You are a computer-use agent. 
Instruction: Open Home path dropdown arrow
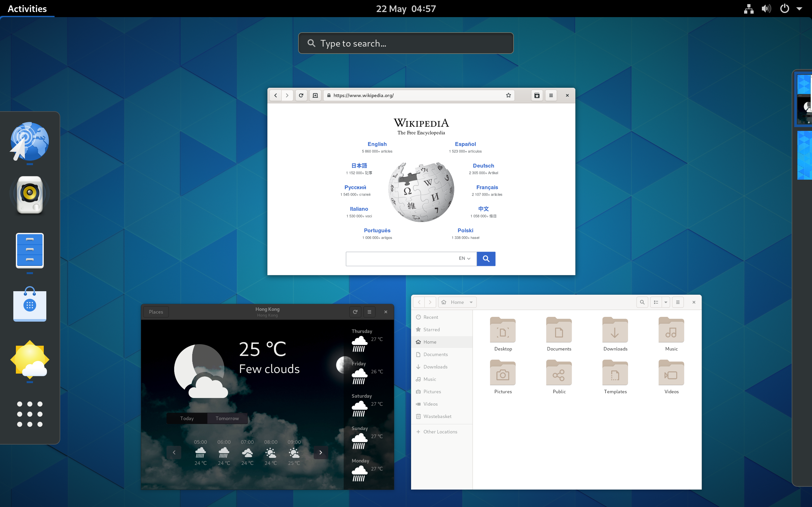tap(471, 302)
